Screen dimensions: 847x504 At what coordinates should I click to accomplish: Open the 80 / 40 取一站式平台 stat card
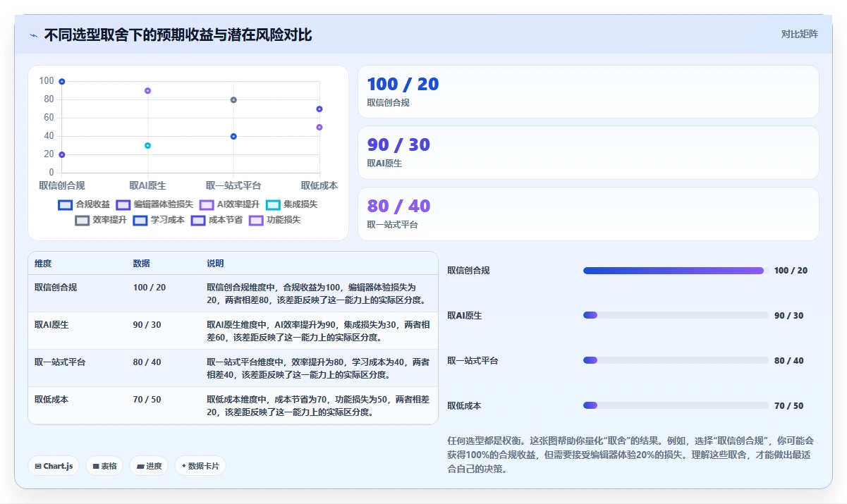coord(588,214)
